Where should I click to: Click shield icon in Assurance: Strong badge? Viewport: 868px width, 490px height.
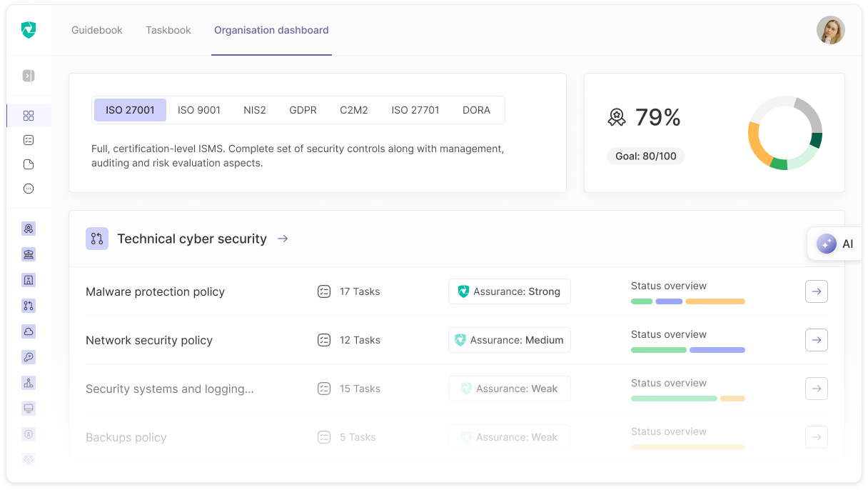coord(463,291)
